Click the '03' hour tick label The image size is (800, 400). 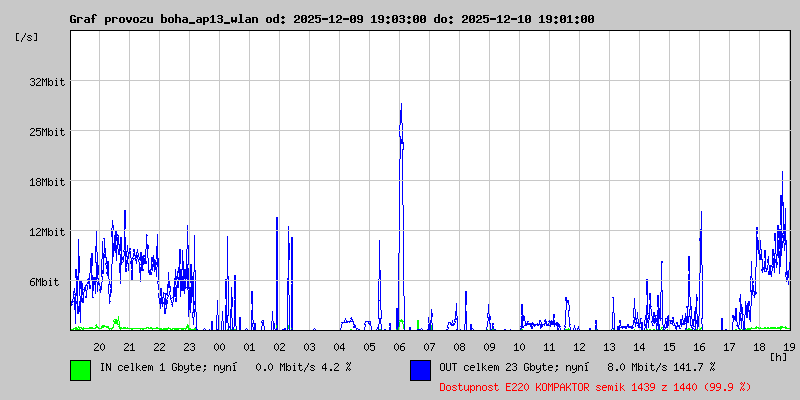tap(310, 347)
